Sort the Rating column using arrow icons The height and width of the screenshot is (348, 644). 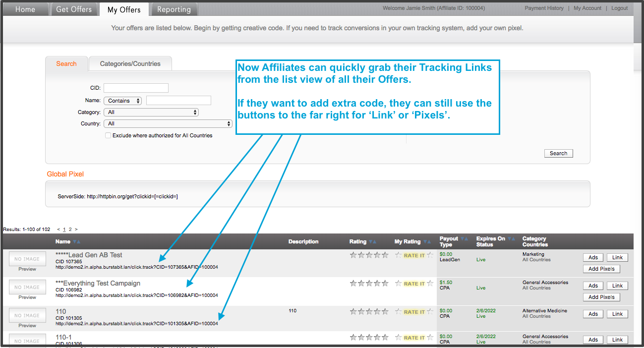pos(372,242)
